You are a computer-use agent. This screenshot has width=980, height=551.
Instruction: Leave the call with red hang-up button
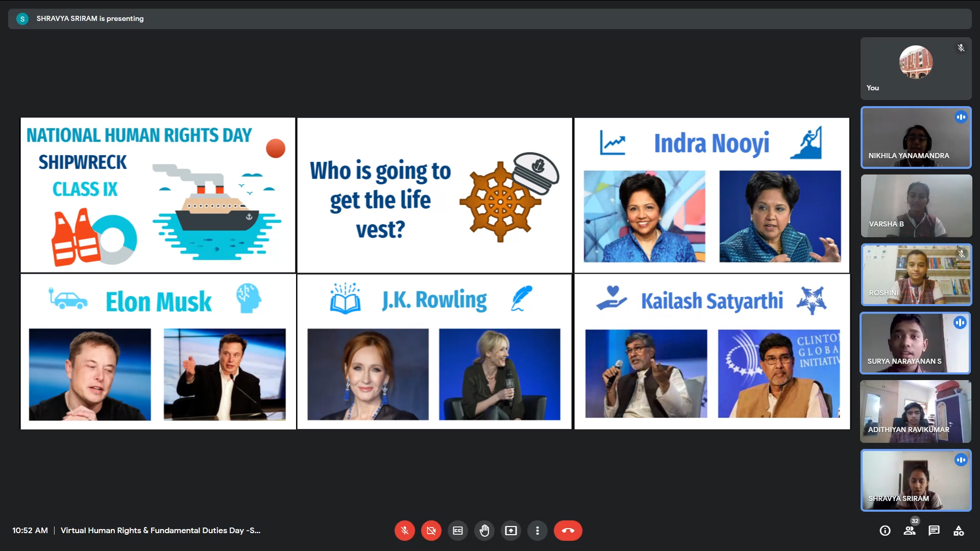pyautogui.click(x=568, y=531)
